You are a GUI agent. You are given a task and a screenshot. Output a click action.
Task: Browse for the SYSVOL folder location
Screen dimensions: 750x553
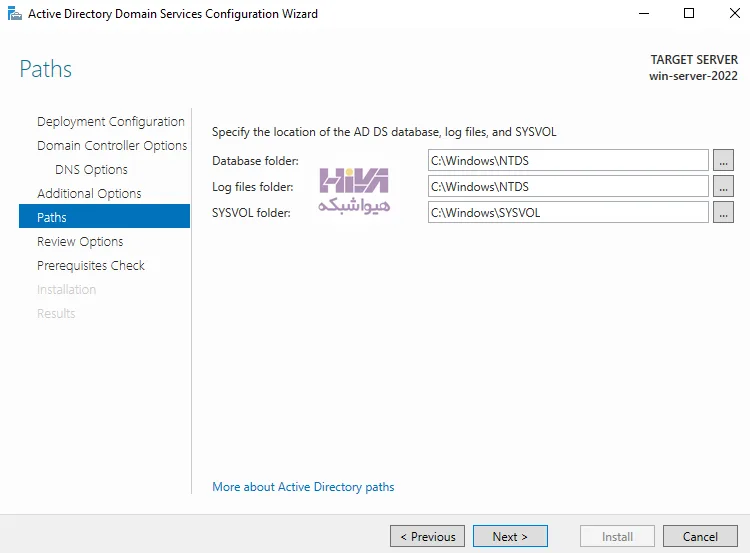tap(723, 212)
